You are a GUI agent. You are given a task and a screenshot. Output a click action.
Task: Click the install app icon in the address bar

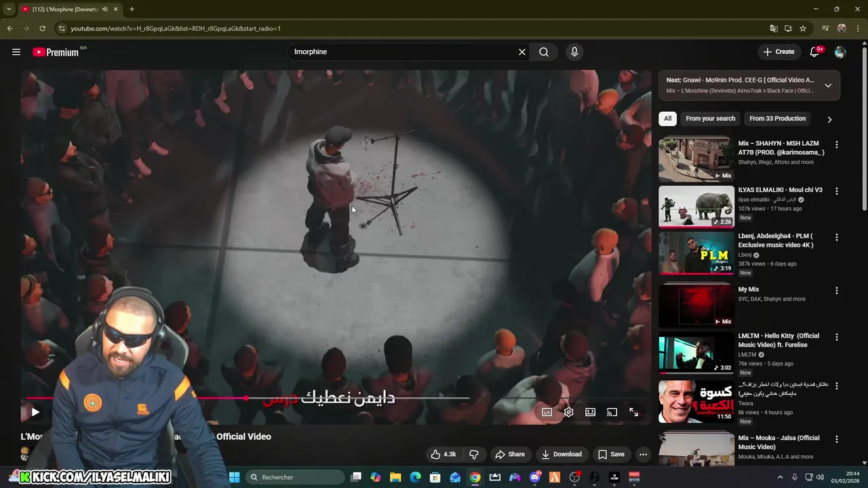tap(788, 28)
